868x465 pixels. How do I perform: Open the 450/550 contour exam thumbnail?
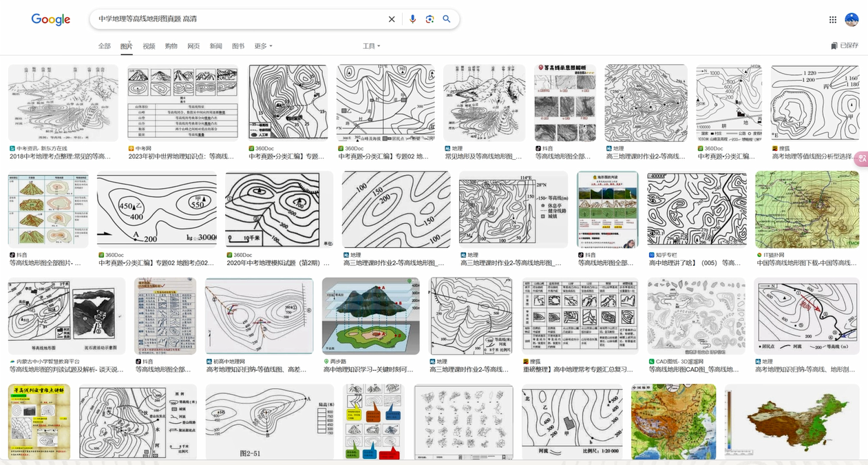tap(157, 210)
